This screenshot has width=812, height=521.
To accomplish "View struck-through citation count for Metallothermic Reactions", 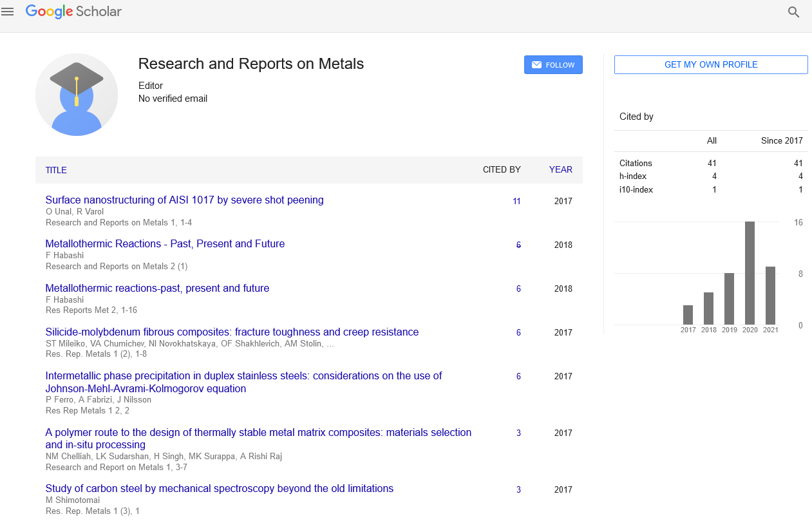I will (x=518, y=245).
